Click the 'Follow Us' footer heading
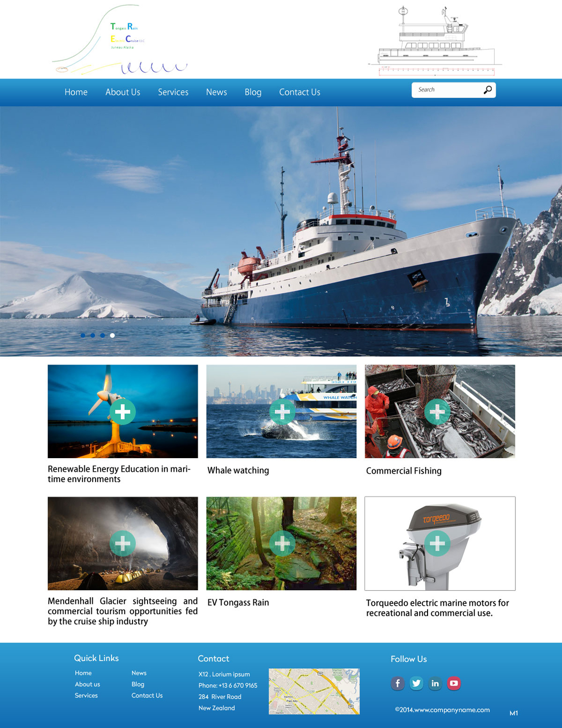The height and width of the screenshot is (728, 562). pos(409,659)
